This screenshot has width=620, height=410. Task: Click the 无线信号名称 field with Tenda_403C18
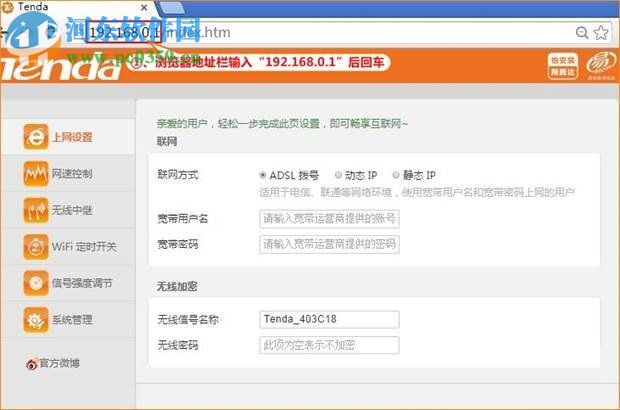coord(329,319)
